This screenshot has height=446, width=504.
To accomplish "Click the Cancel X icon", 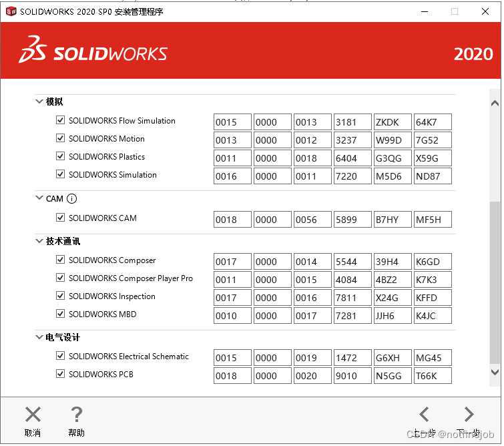I will 33,415.
